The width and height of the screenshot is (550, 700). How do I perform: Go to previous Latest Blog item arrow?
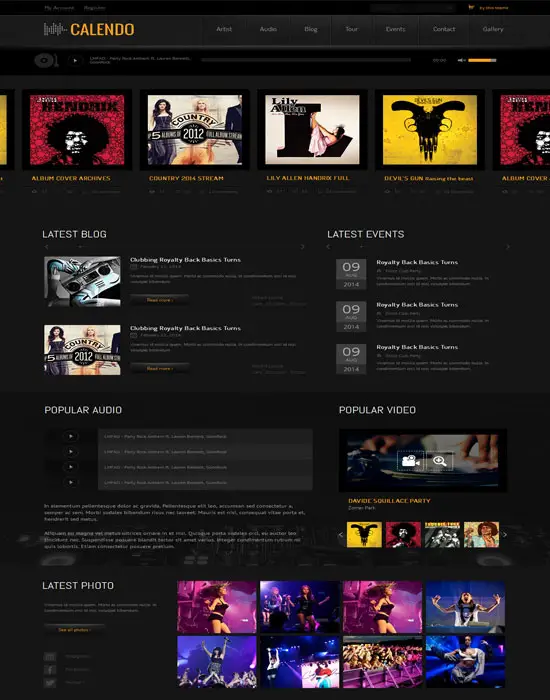tap(46, 246)
